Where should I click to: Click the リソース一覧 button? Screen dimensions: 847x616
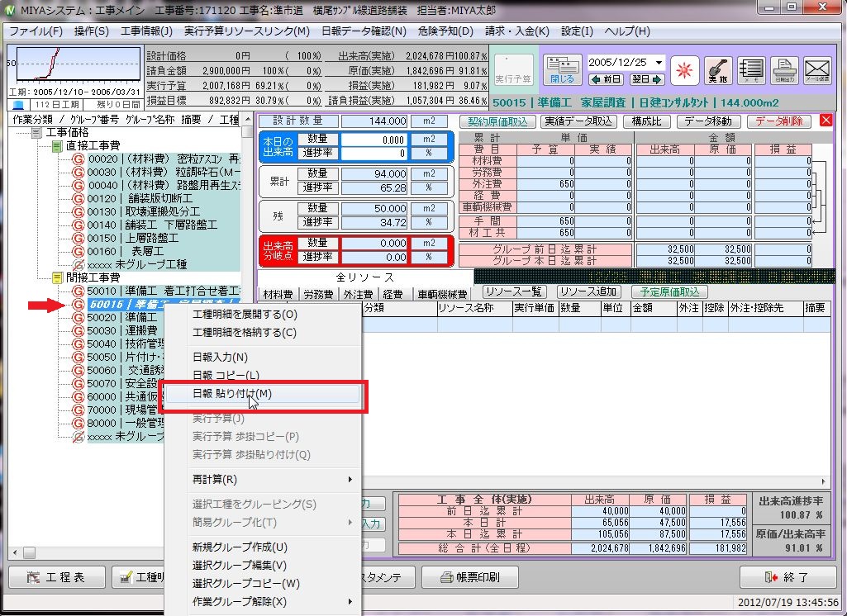coord(514,291)
